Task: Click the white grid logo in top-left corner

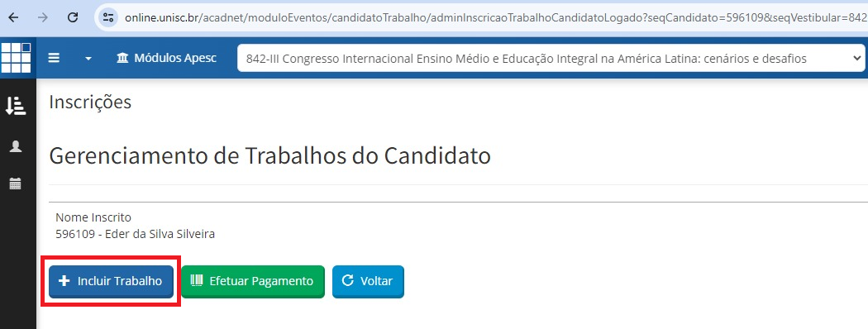Action: (16, 58)
